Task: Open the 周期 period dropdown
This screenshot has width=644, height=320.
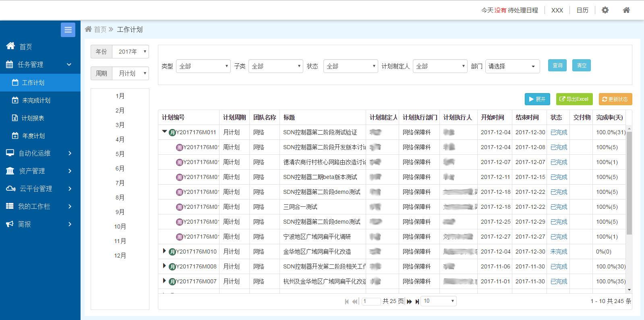Action: [130, 73]
